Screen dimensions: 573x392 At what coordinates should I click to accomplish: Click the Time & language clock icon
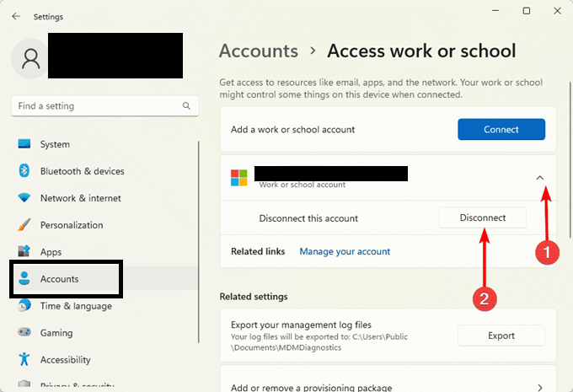pyautogui.click(x=24, y=305)
